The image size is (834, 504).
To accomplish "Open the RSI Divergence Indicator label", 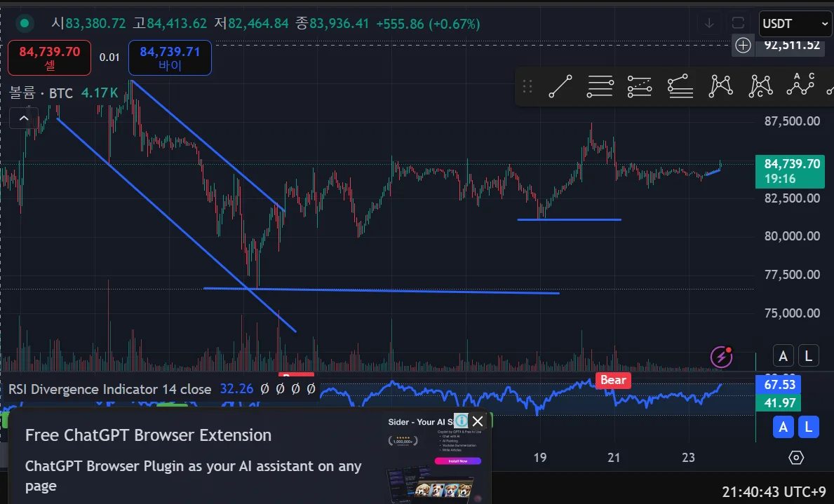I will coord(110,389).
